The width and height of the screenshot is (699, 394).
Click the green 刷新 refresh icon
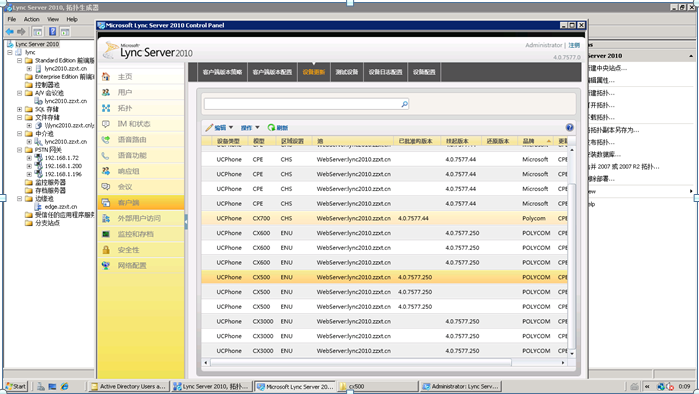coord(271,127)
